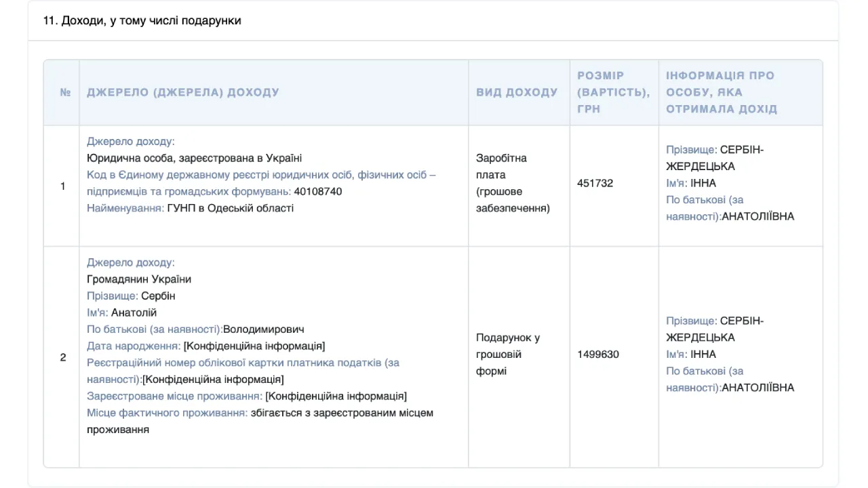The height and width of the screenshot is (488, 868).
Task: Click the "Дата народження" confidential information value
Action: point(254,346)
